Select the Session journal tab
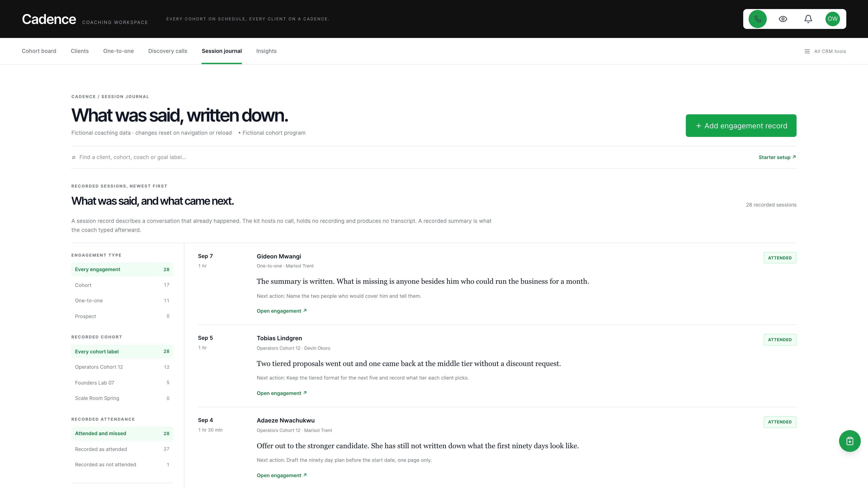 [222, 51]
